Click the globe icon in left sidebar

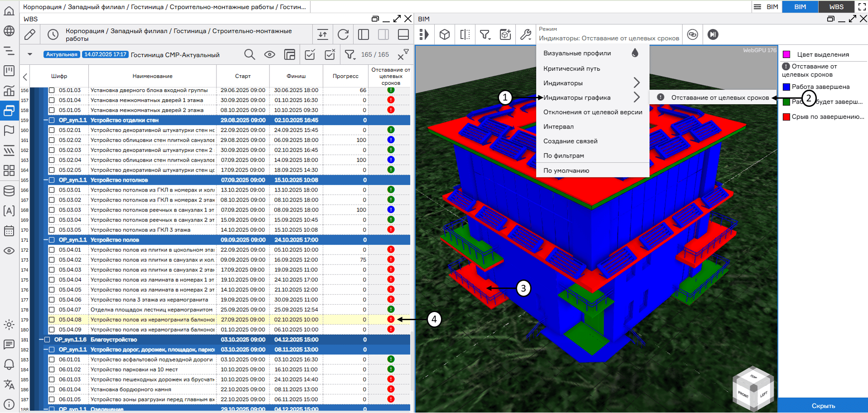[9, 31]
